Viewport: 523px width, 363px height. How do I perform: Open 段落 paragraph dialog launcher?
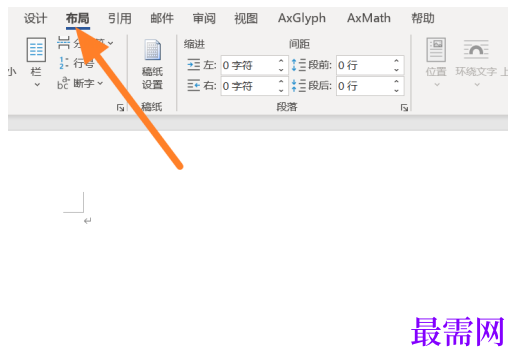(404, 107)
